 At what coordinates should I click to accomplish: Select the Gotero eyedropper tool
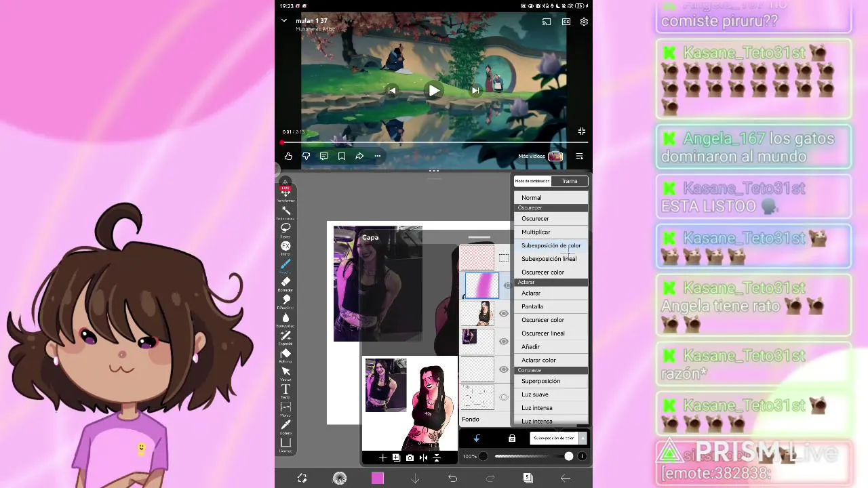click(285, 426)
